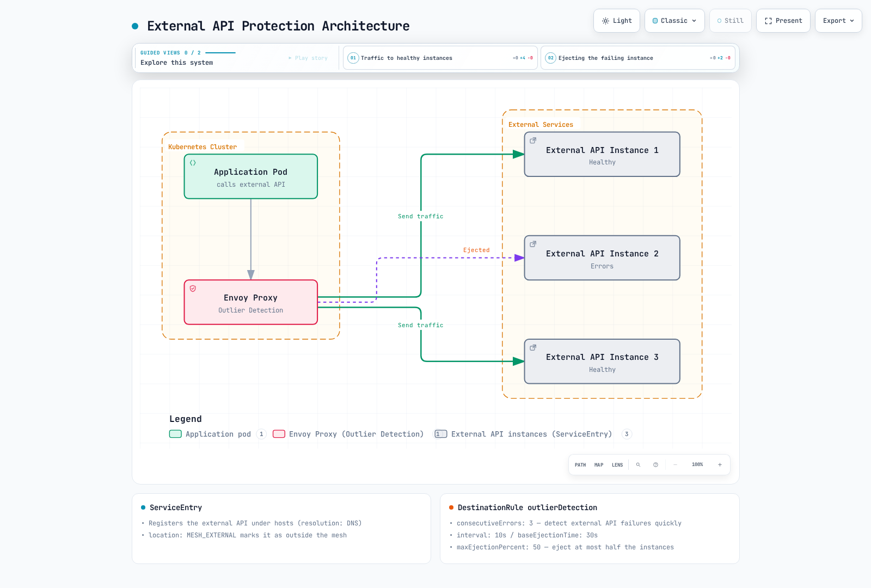Open the help question mark icon
The image size is (871, 588).
655,465
